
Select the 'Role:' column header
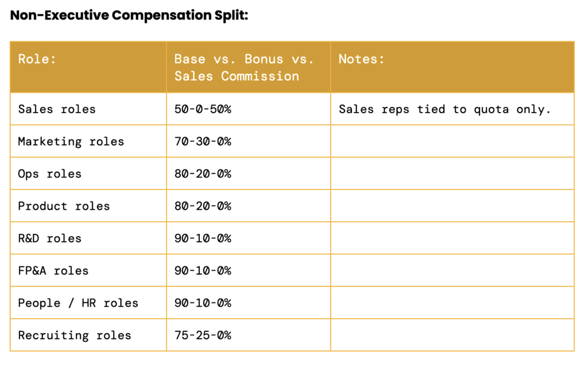37,59
